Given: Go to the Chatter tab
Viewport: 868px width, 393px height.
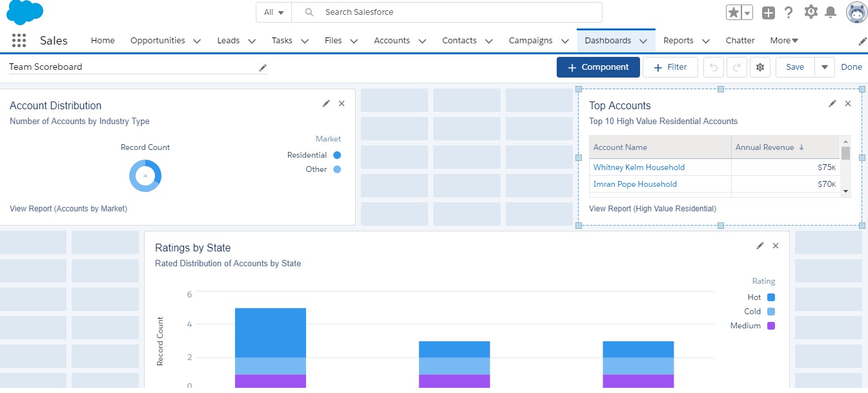Looking at the screenshot, I should coord(740,41).
